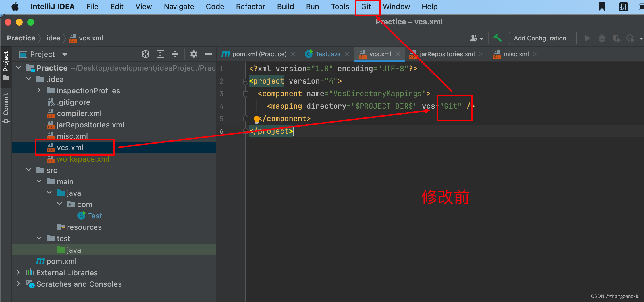
Task: Collapse the java folder under main
Action: [49, 193]
